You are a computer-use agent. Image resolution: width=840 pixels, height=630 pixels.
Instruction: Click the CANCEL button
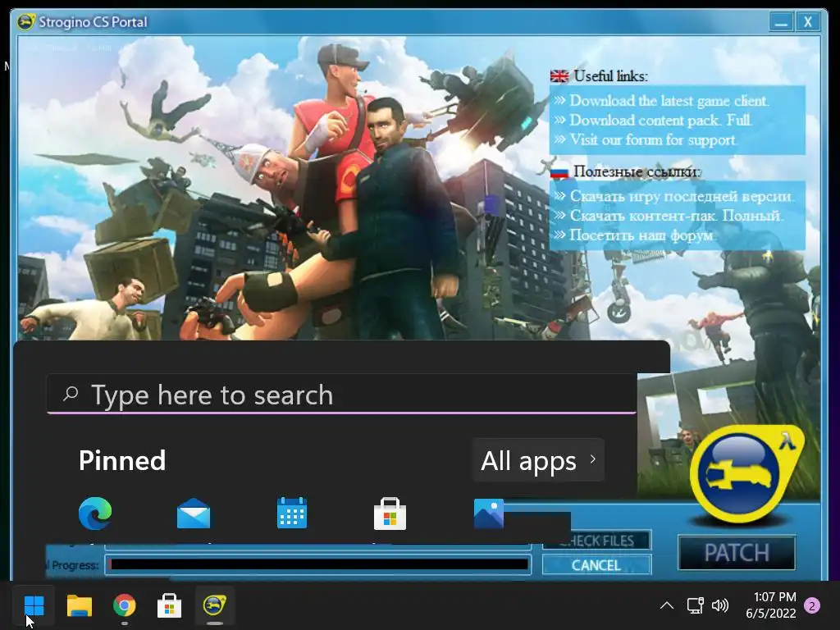pyautogui.click(x=596, y=565)
